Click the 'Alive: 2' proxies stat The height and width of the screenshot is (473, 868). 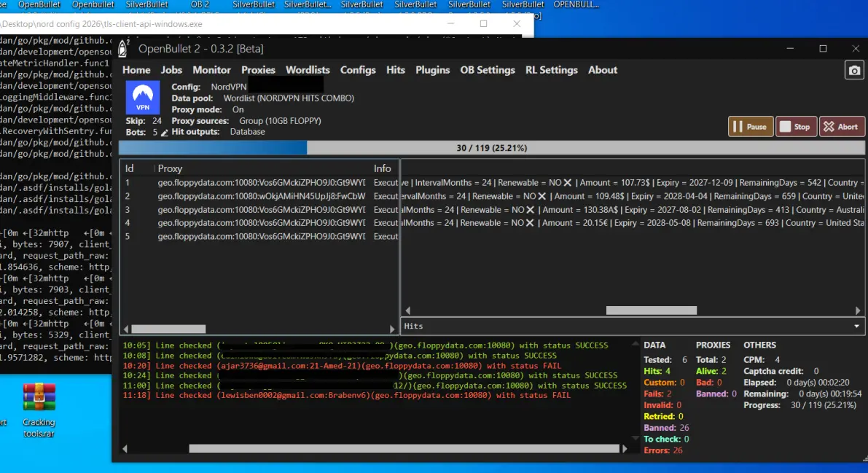pyautogui.click(x=711, y=371)
